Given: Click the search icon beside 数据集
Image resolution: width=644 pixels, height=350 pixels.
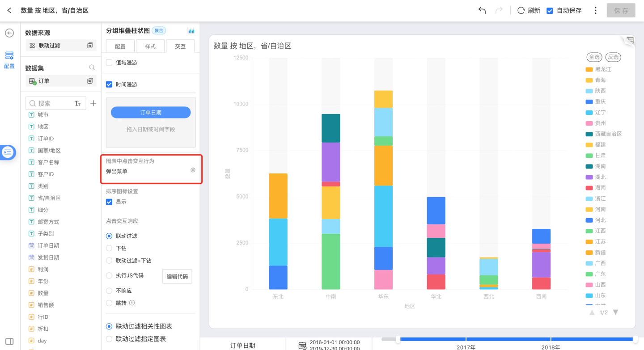Looking at the screenshot, I should (x=92, y=68).
